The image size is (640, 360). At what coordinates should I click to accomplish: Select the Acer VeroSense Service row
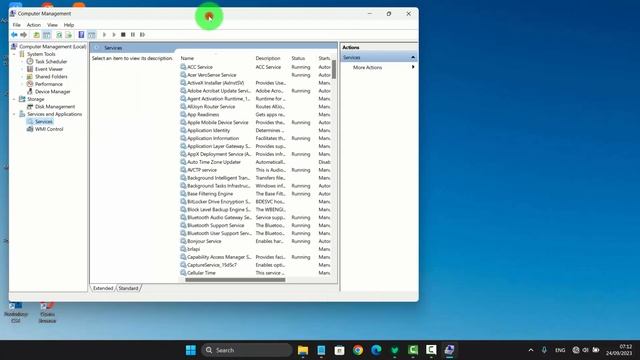click(x=255, y=75)
